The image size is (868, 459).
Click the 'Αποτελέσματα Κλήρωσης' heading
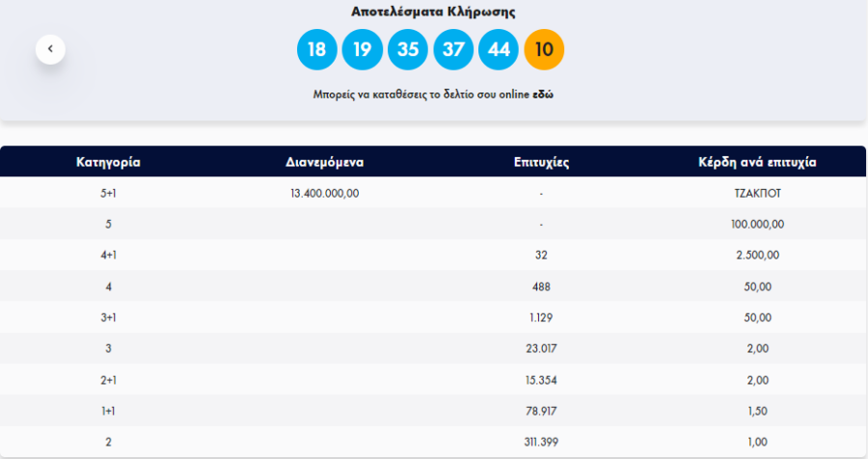[433, 12]
